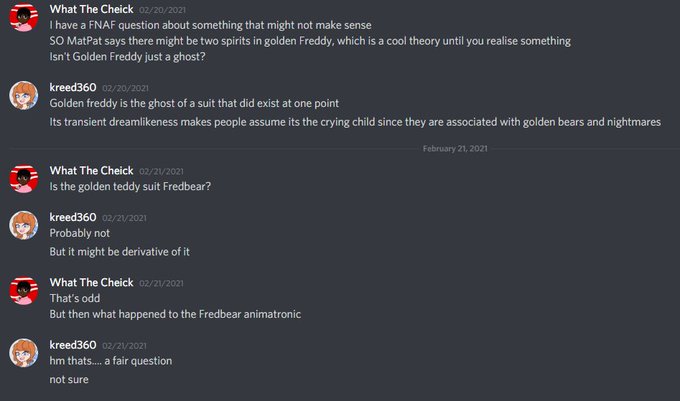Click kreed360 username above 'Golden freddy is the ghost'
The height and width of the screenshot is (401, 680).
click(73, 88)
